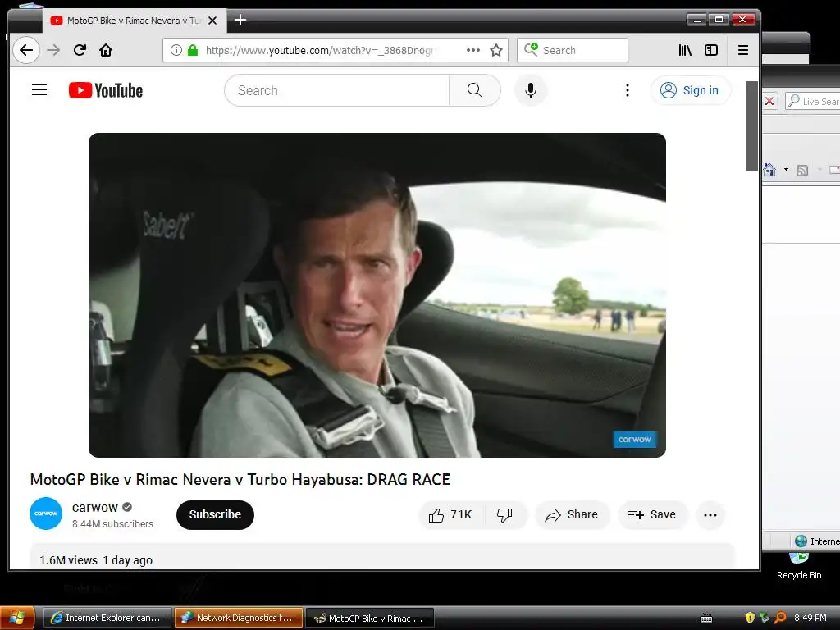Open Internet Explorer home dropdown arrow
Image resolution: width=840 pixels, height=630 pixels.
786,170
